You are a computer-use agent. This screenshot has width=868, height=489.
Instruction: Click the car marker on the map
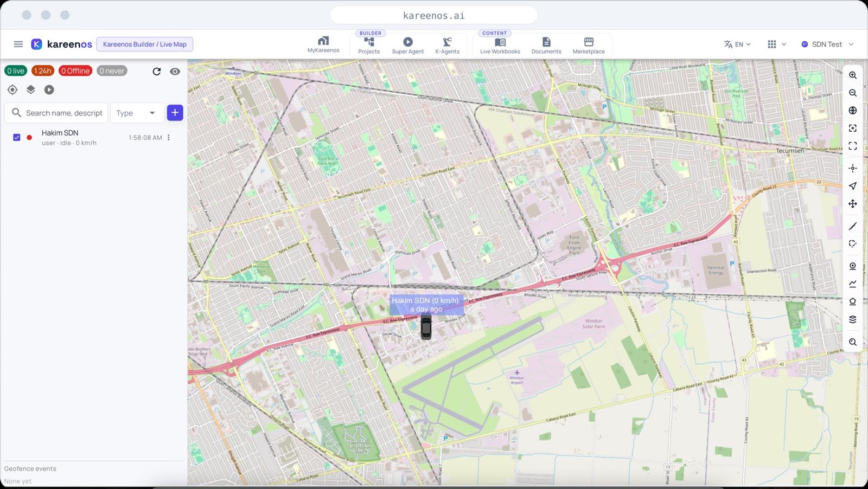[426, 327]
